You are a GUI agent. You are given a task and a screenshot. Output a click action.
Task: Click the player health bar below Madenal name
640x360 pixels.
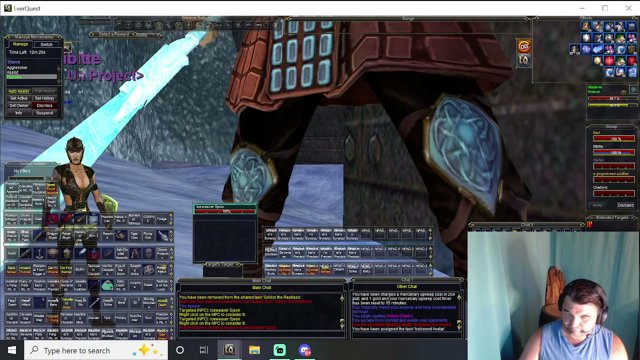pyautogui.click(x=613, y=98)
